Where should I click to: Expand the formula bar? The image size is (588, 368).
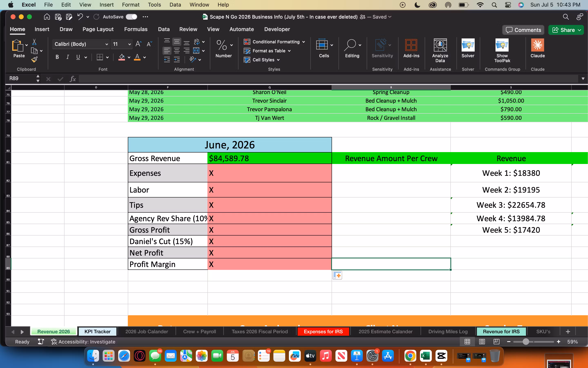(x=583, y=79)
